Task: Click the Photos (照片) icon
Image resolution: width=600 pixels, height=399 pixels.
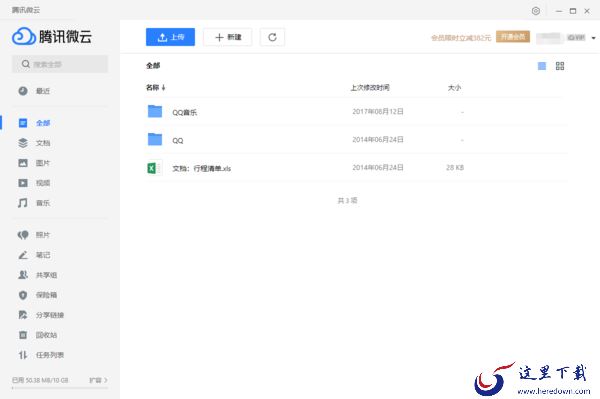Action: pos(23,235)
